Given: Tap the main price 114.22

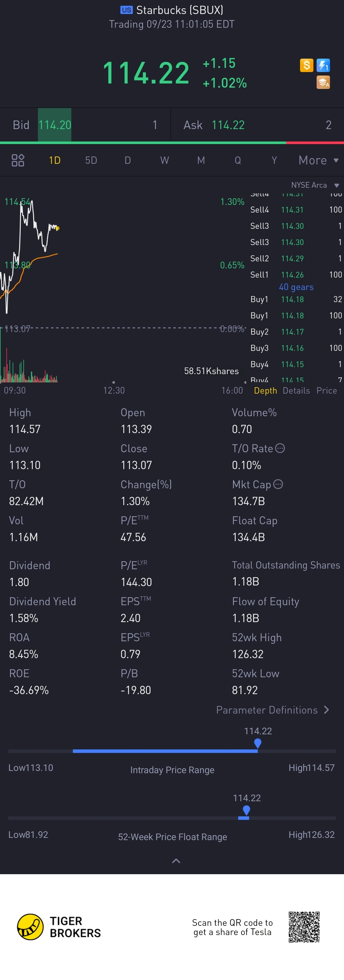Looking at the screenshot, I should tap(146, 73).
